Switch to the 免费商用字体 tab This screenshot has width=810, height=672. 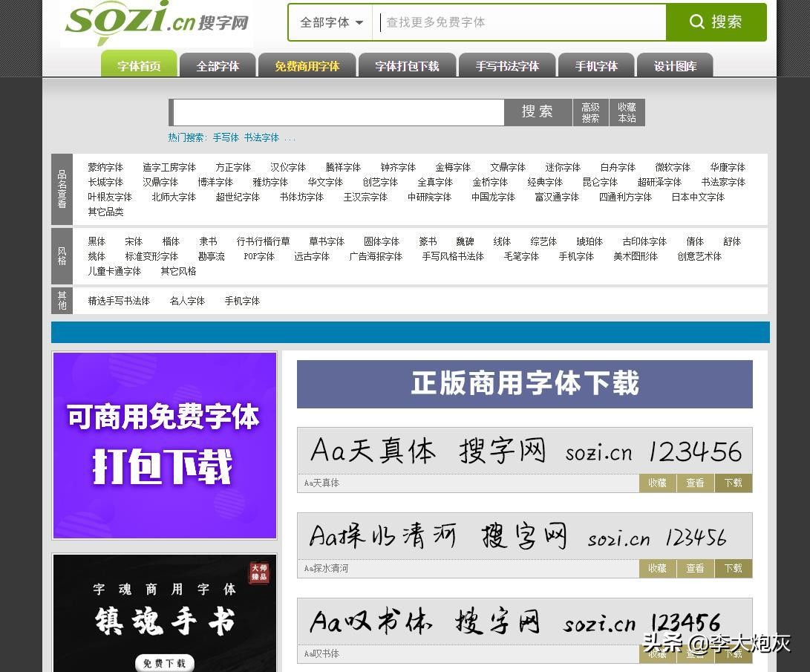pos(307,65)
